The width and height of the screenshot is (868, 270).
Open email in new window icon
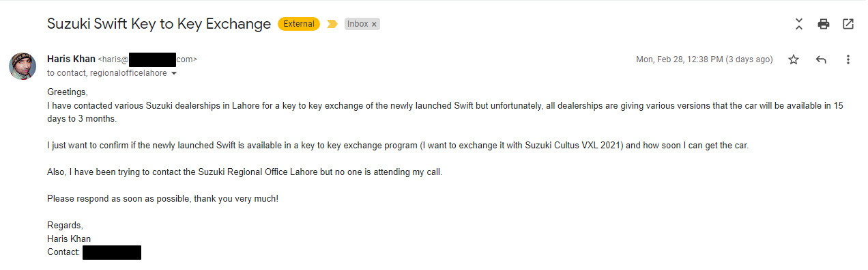coord(848,24)
